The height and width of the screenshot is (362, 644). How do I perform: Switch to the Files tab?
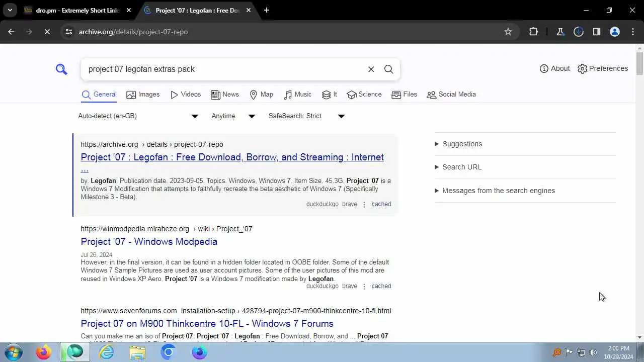[x=405, y=95]
